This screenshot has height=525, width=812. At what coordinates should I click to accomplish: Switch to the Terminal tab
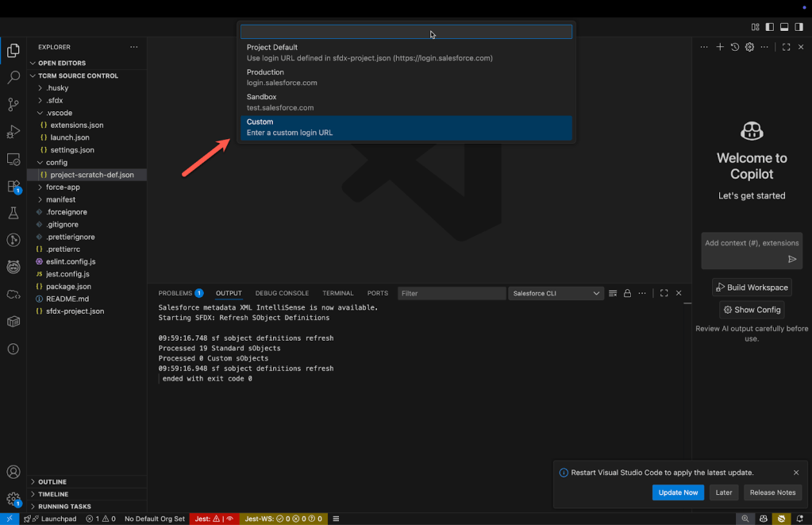pyautogui.click(x=337, y=293)
